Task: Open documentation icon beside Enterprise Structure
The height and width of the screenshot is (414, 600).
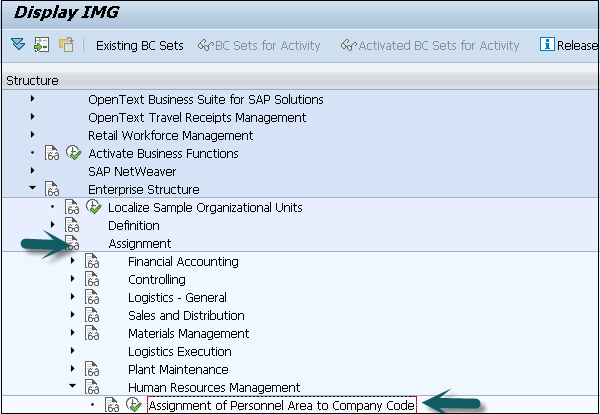Action: [x=52, y=189]
